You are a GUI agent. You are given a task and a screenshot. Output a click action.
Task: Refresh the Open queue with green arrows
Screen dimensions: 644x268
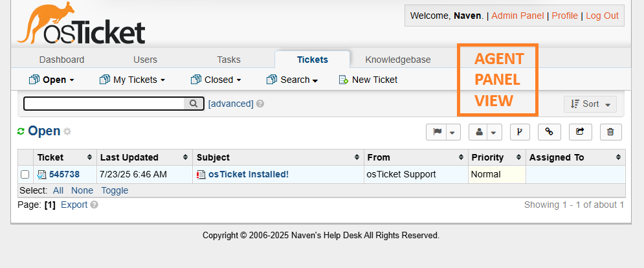(x=21, y=131)
